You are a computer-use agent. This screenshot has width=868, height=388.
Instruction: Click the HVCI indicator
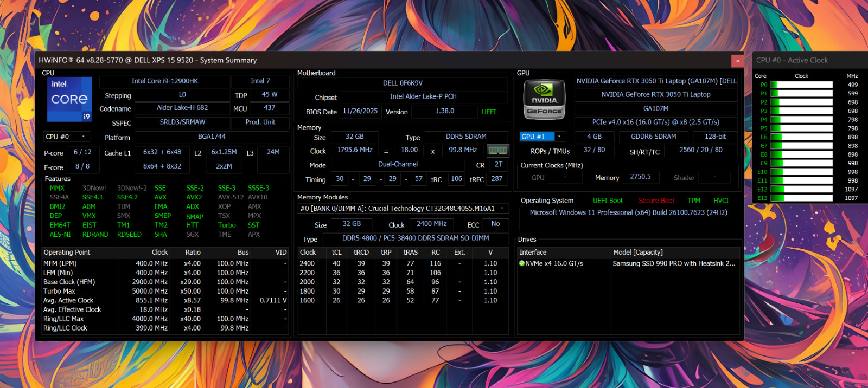[x=721, y=201]
